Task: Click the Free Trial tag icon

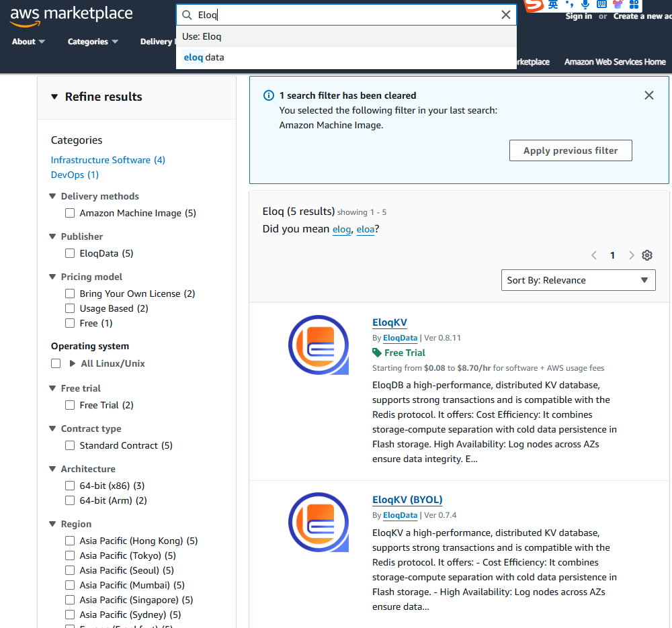Action: click(377, 353)
